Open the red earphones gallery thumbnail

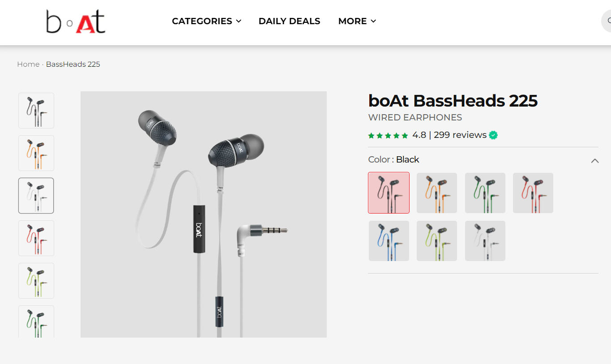(x=36, y=238)
